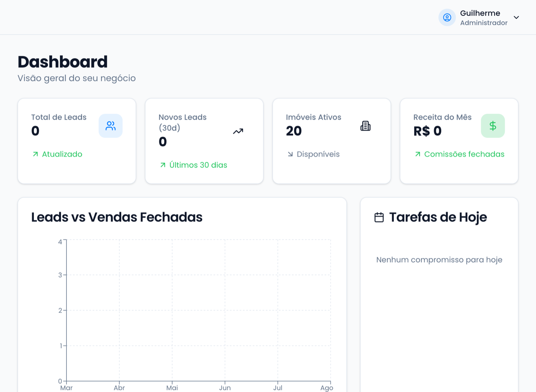Click the 4 value on chart y-axis

[x=60, y=242]
